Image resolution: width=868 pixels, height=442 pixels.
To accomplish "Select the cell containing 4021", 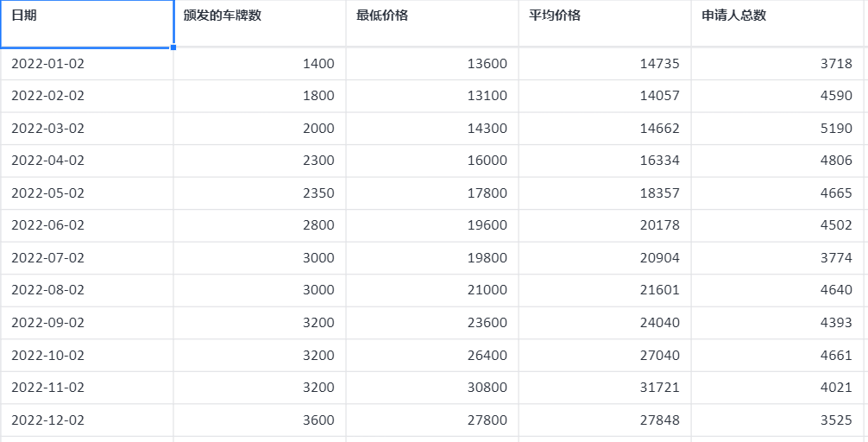I will (777, 388).
